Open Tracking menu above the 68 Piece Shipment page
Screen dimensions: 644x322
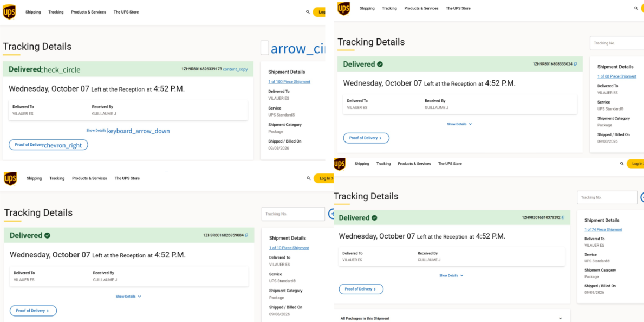tap(389, 8)
